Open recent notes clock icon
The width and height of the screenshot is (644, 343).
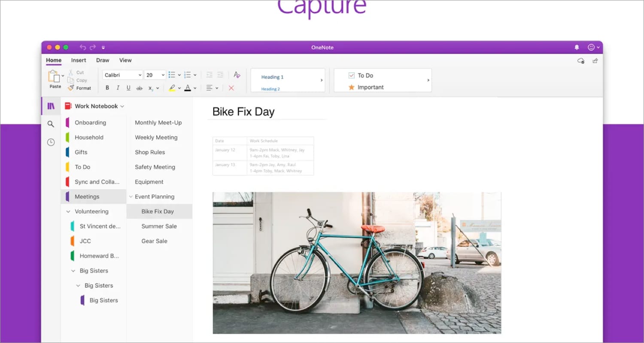click(x=51, y=142)
